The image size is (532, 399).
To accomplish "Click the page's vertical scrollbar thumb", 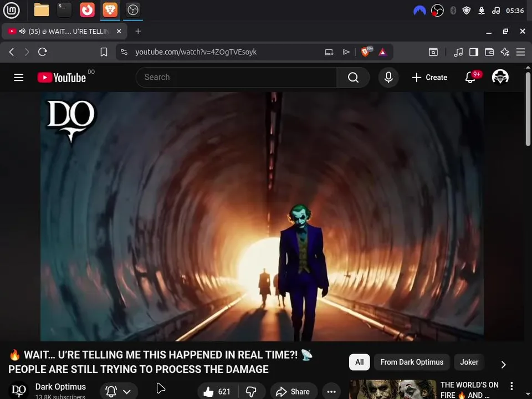I will 528,109.
